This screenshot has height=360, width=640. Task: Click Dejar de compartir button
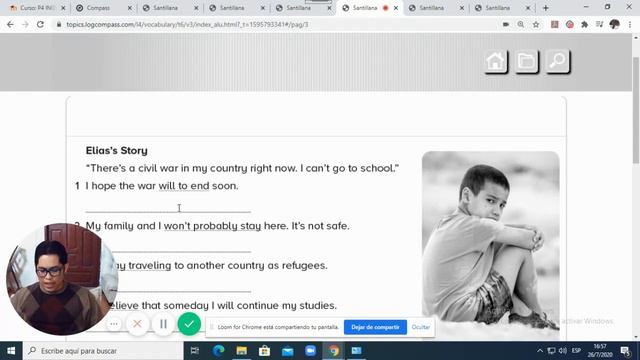375,327
